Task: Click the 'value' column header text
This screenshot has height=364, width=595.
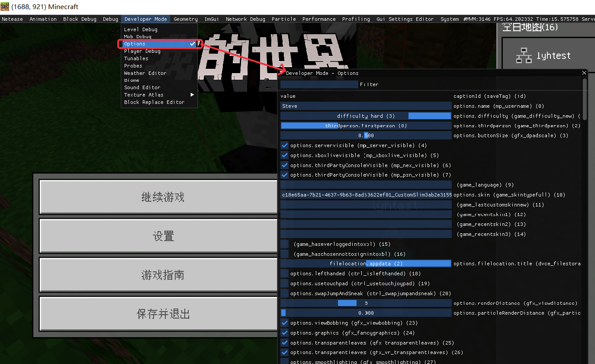Action: [x=288, y=96]
